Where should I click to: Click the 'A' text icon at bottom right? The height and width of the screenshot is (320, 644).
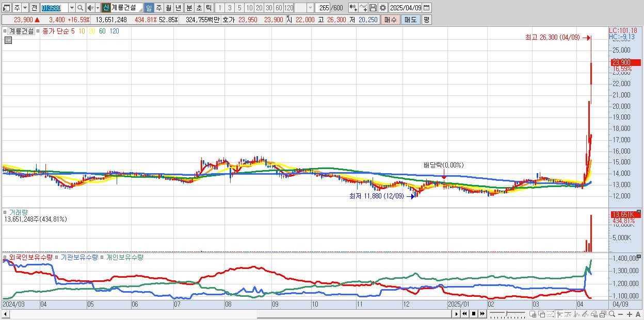638,314
